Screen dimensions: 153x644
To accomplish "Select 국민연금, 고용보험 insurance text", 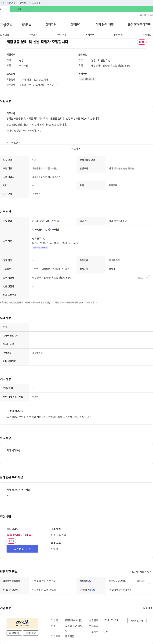I will point(51,269).
